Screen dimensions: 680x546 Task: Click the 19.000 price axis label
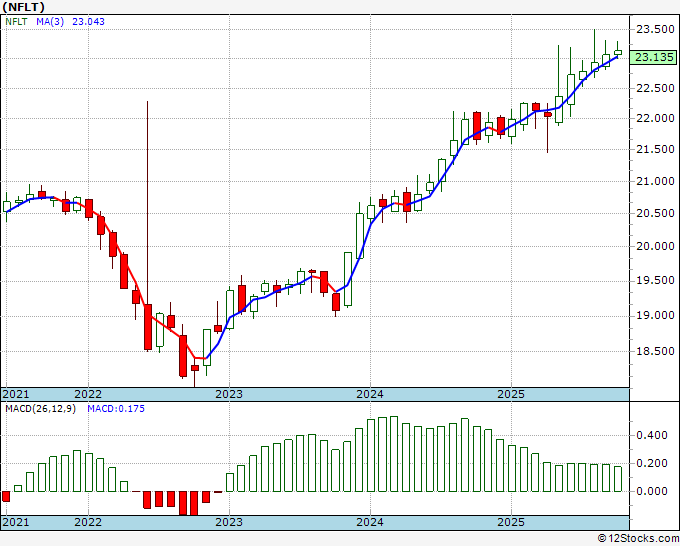point(655,316)
